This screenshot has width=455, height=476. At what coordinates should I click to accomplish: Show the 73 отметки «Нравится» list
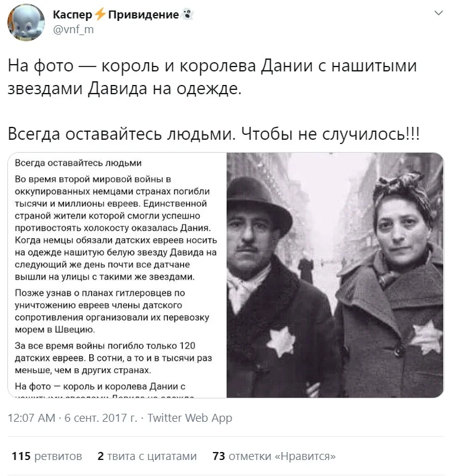pos(274,456)
